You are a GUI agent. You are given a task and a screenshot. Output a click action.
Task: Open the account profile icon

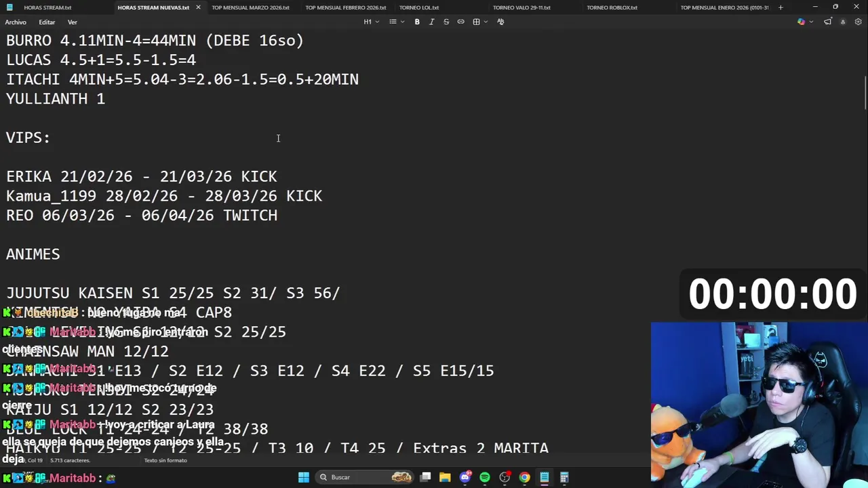843,22
